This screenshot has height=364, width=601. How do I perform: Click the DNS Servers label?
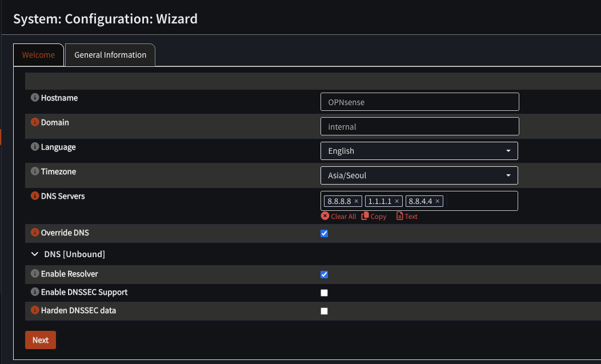click(63, 196)
